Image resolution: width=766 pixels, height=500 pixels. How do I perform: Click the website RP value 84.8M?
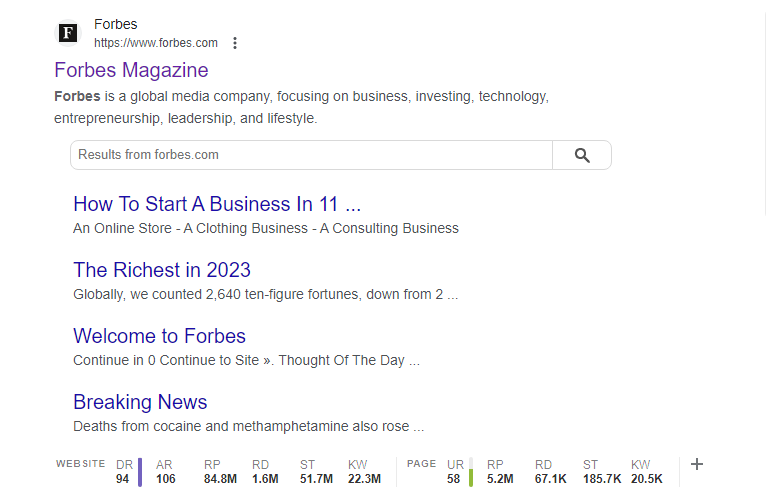(x=220, y=479)
